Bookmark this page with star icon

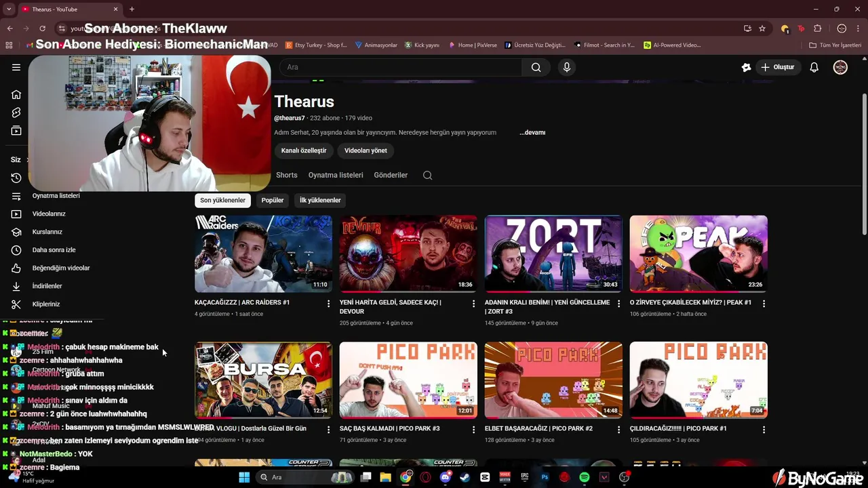(x=762, y=28)
